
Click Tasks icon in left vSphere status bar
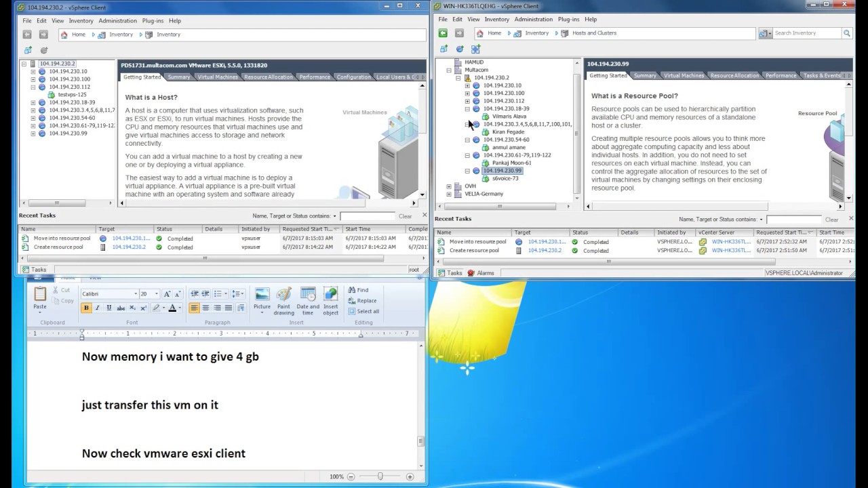pyautogui.click(x=33, y=270)
